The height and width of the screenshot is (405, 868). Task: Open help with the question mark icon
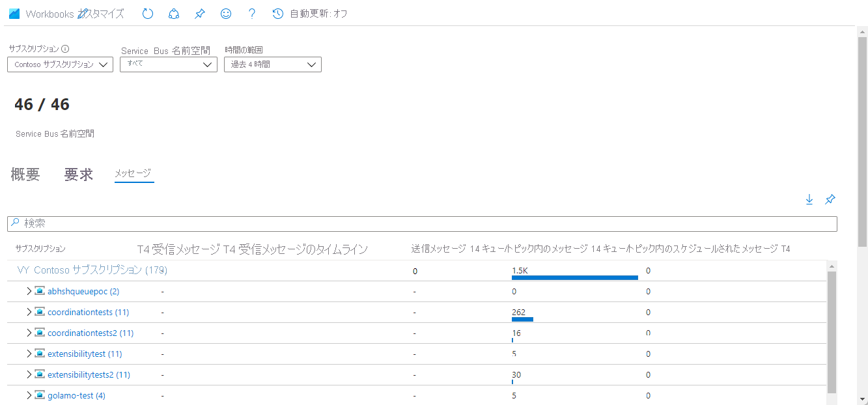252,14
